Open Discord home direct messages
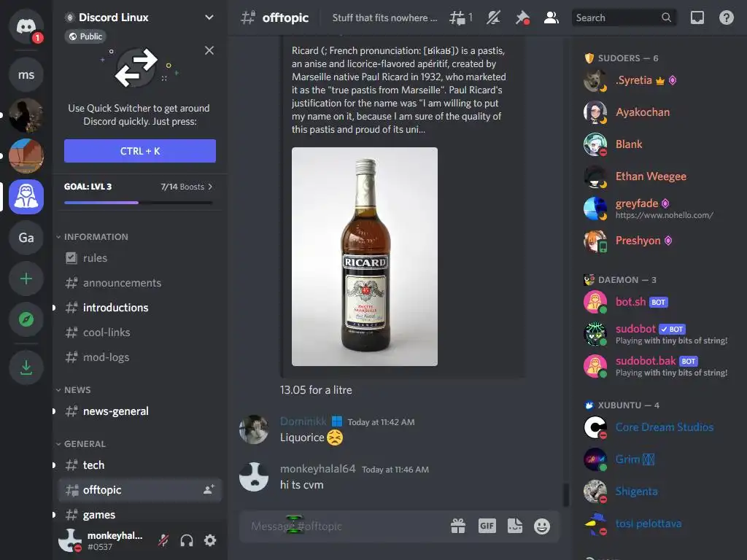 pos(26,27)
